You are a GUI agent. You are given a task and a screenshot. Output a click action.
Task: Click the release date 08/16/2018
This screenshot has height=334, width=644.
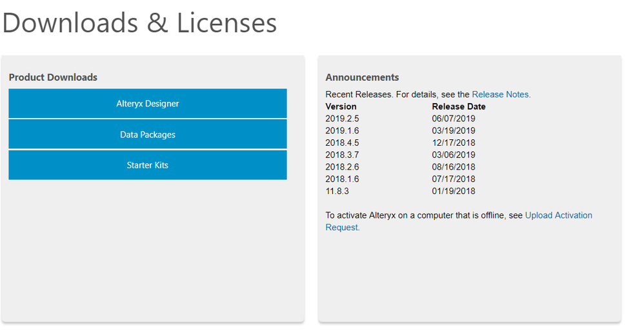(x=454, y=167)
